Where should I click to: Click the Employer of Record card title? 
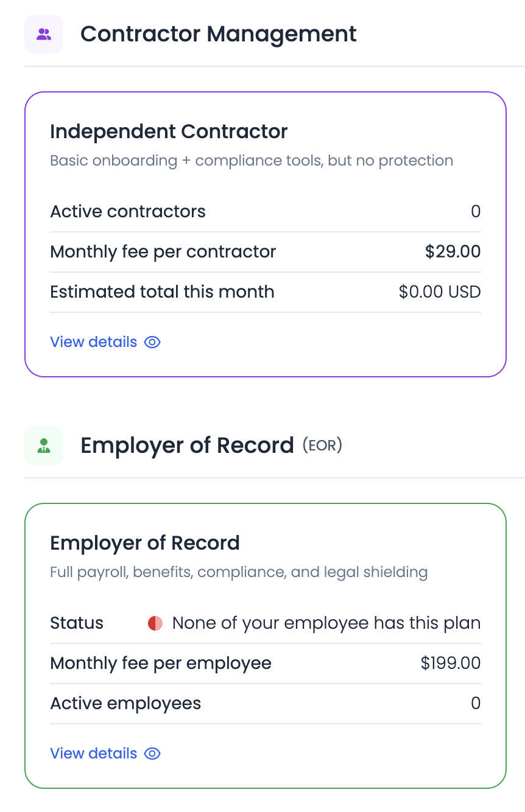click(145, 543)
